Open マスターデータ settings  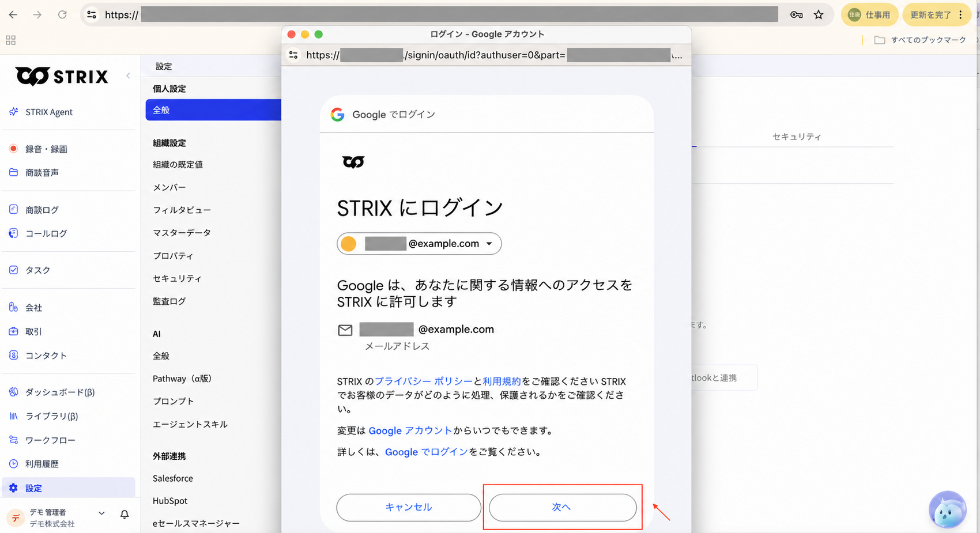(x=182, y=233)
